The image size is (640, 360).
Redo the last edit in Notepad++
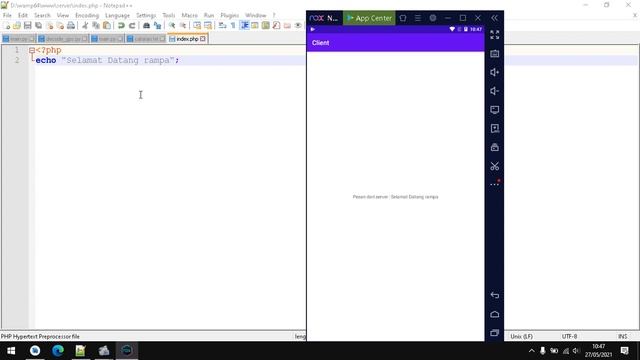(x=132, y=26)
